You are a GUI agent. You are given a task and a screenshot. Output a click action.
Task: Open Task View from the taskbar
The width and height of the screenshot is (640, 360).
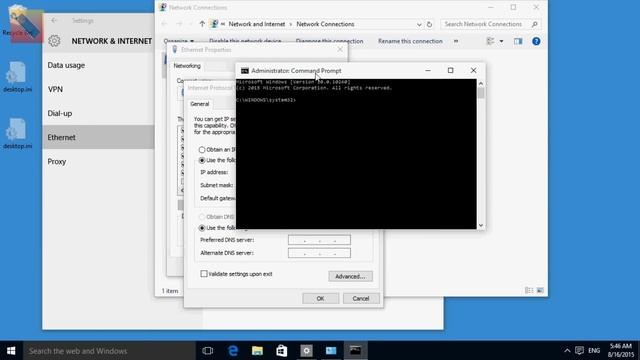(208, 351)
